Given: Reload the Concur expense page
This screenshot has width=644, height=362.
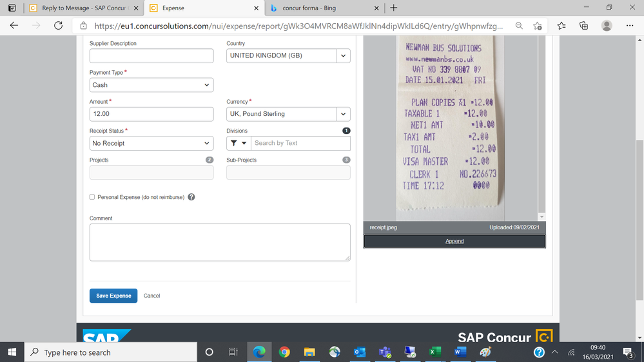Looking at the screenshot, I should coord(58,26).
